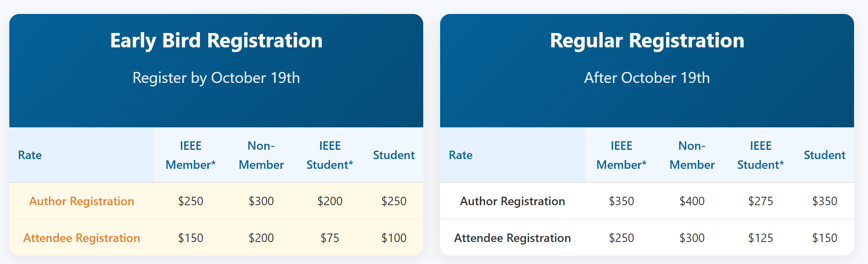
Task: Click 'After October 19th' subtitle
Action: (647, 78)
